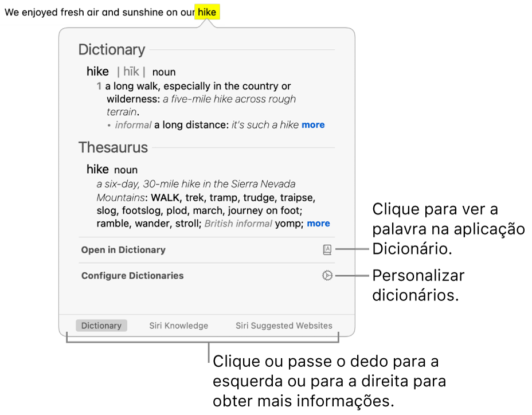Click the Thesaurus section heading
This screenshot has height=415, width=532.
[113, 148]
